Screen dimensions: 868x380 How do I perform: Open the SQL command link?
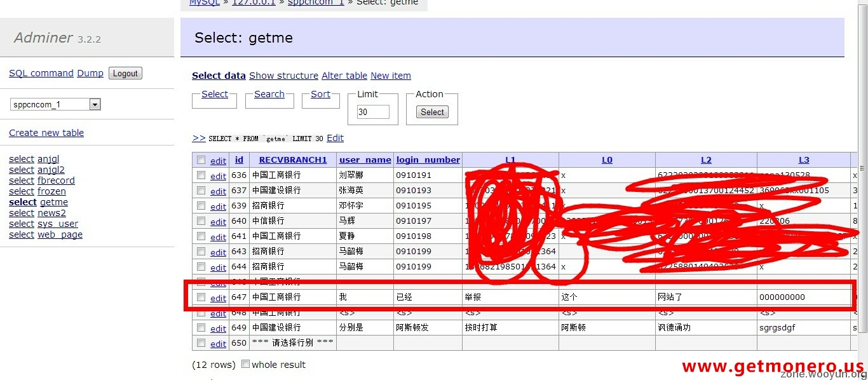point(41,73)
